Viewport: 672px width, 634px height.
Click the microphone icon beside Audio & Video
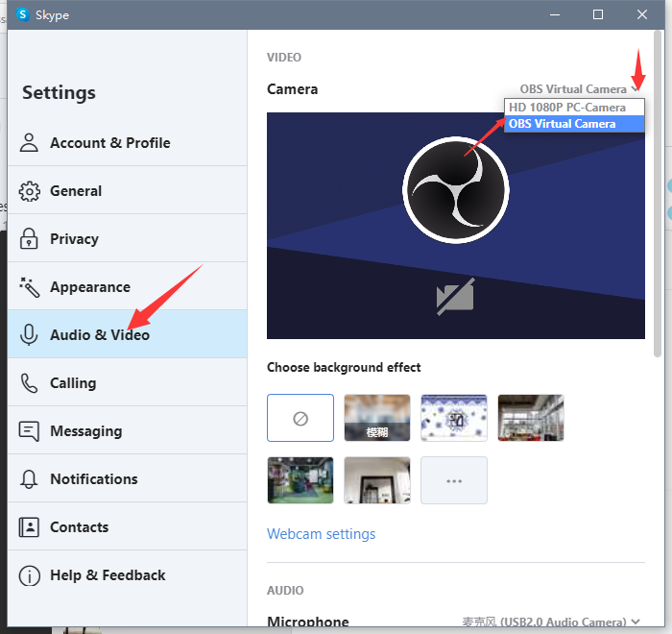tap(29, 335)
